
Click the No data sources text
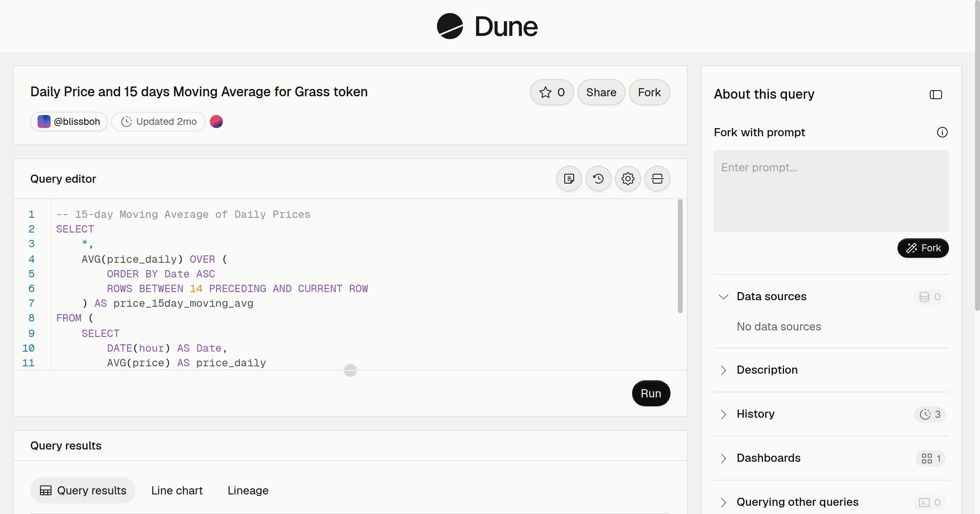point(779,327)
